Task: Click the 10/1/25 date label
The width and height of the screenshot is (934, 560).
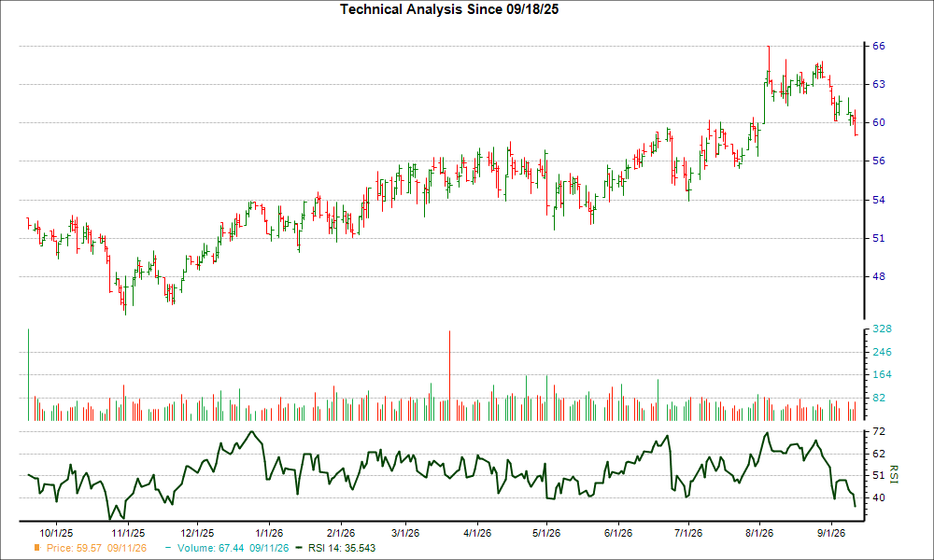Action: [56, 533]
